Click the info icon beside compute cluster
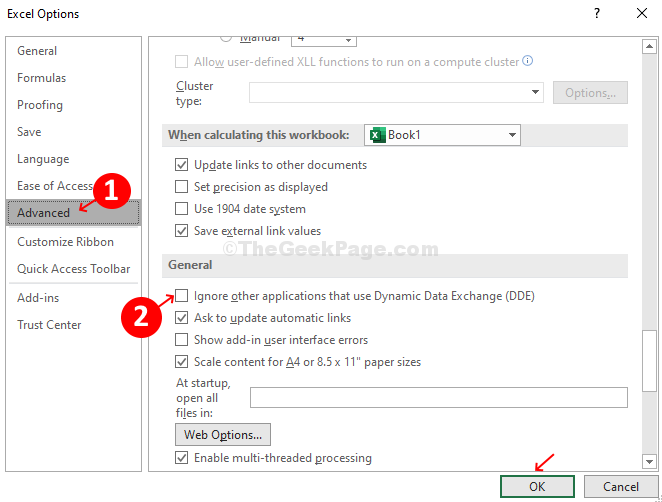662x502 pixels. (x=528, y=61)
